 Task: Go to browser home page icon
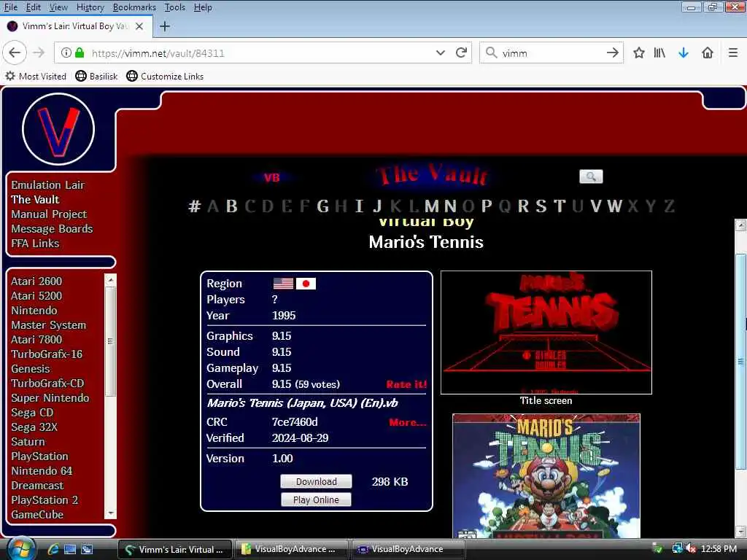coord(708,52)
